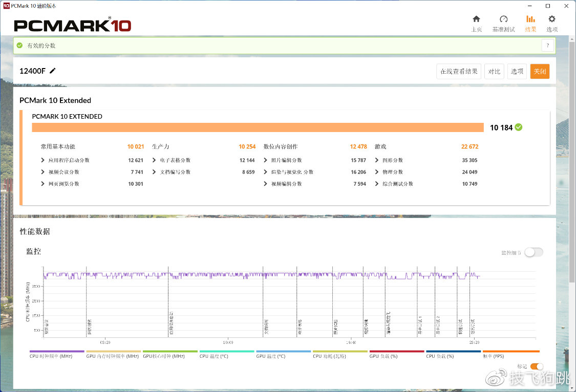576x392 pixels.
Task: Click the orange 关闭 button
Action: (x=540, y=71)
